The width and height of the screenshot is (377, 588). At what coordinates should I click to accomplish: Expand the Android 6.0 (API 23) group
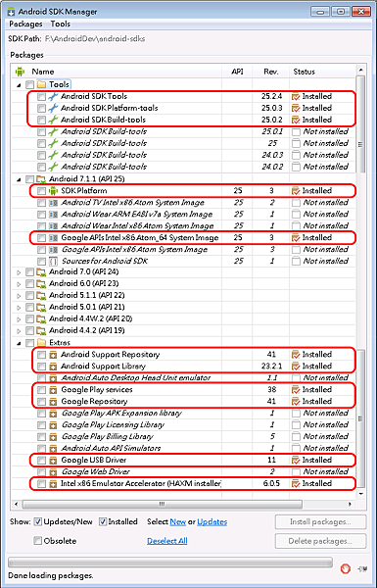pos(20,284)
